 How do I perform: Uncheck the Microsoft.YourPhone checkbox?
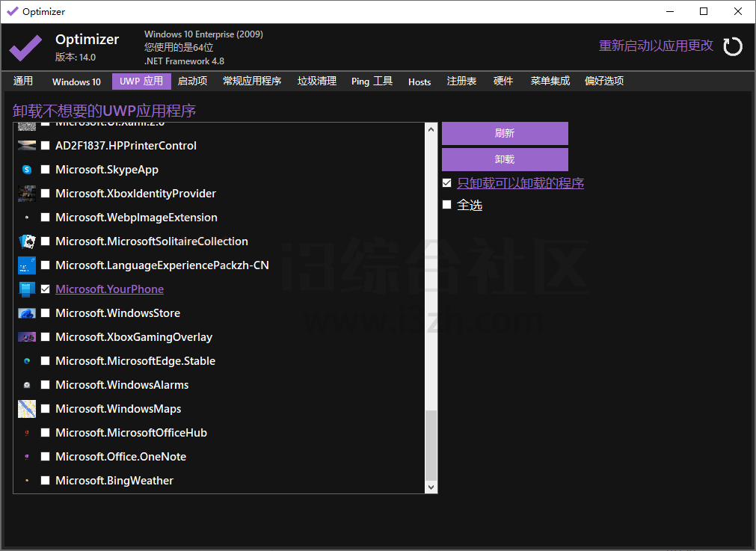(x=46, y=289)
